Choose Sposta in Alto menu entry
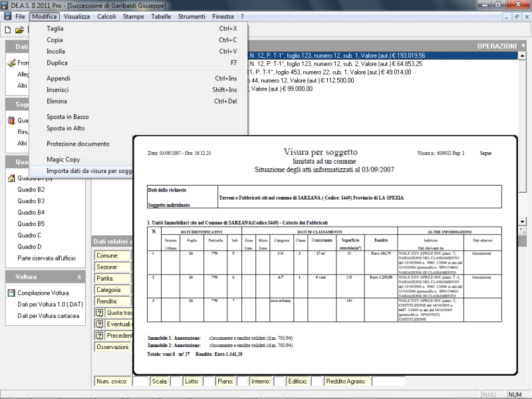 [x=139, y=128]
